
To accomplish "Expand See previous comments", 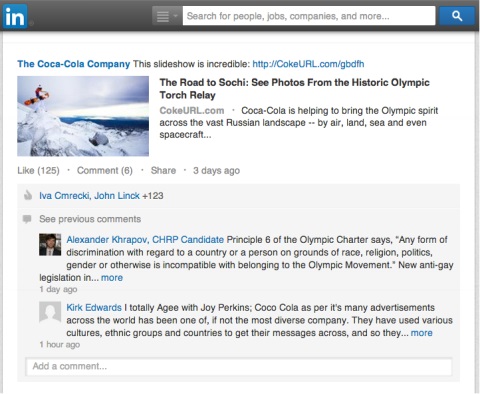I will [90, 219].
